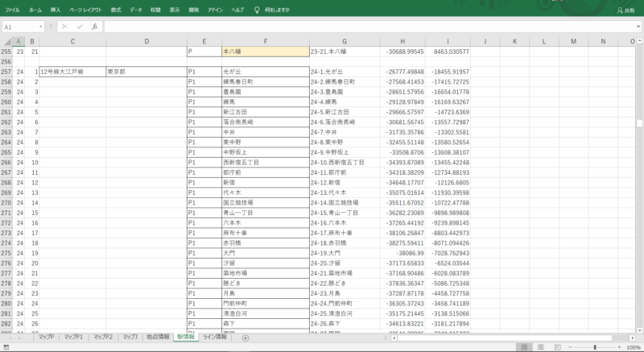Viewport: 644px width, 352px height.
Task: Click the Select All corner triangle
Action: (x=7, y=42)
